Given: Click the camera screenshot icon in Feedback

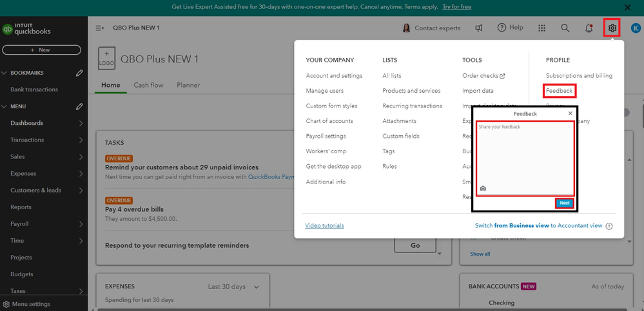Looking at the screenshot, I should (x=483, y=188).
